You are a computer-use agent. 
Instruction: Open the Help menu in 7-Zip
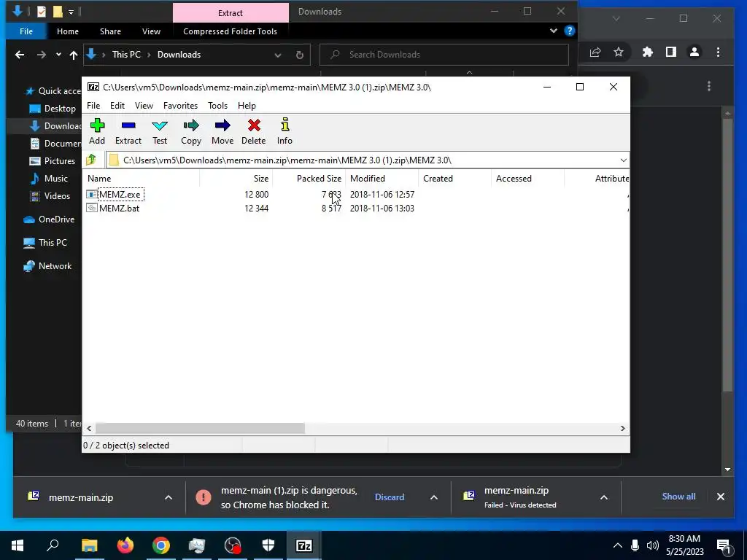(x=247, y=106)
